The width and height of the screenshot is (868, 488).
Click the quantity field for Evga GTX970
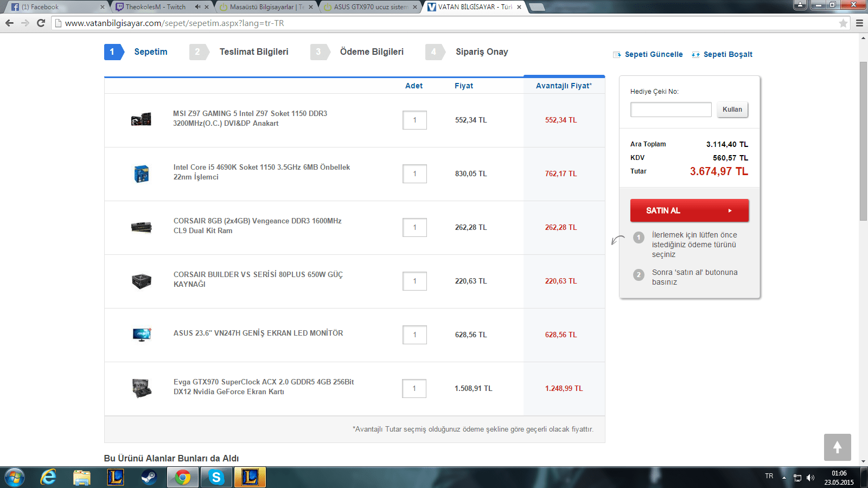pyautogui.click(x=414, y=388)
